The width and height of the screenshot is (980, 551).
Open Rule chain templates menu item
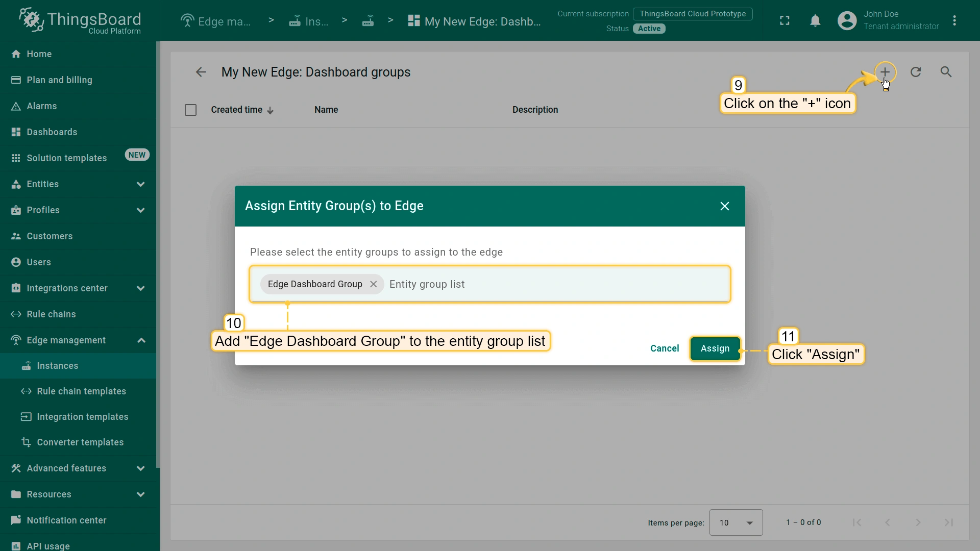(x=81, y=391)
